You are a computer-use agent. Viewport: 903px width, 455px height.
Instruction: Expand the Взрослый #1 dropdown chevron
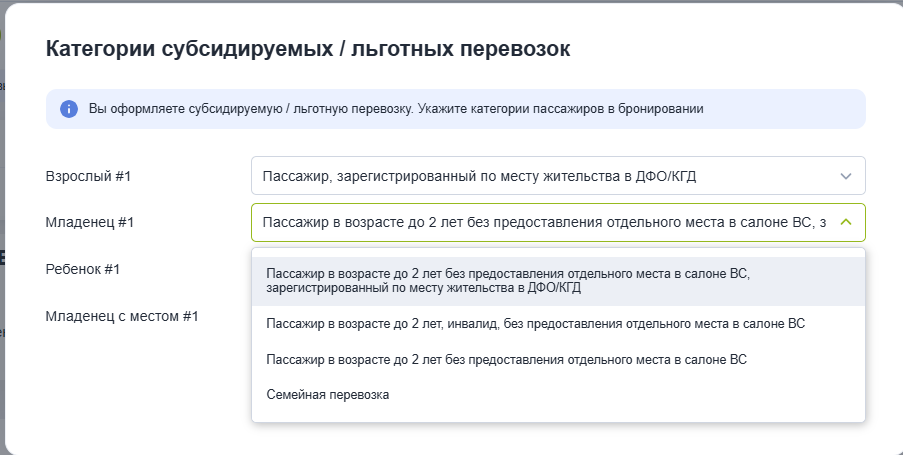(x=845, y=176)
